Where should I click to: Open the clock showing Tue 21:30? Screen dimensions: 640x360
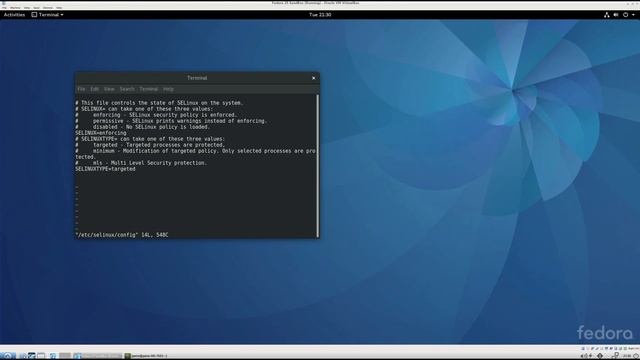tap(320, 15)
